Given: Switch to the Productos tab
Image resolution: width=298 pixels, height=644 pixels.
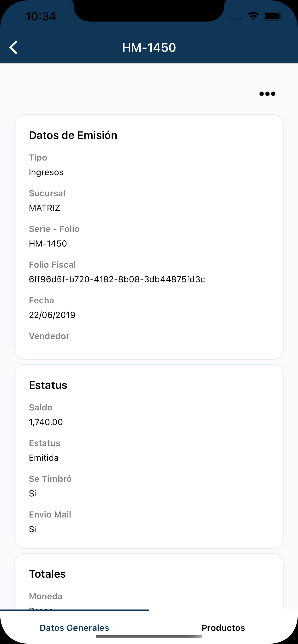Looking at the screenshot, I should (223, 627).
